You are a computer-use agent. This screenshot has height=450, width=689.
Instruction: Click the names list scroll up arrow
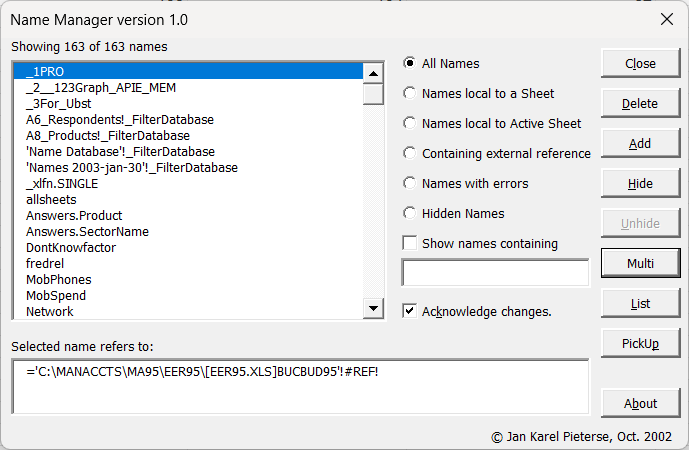374,73
